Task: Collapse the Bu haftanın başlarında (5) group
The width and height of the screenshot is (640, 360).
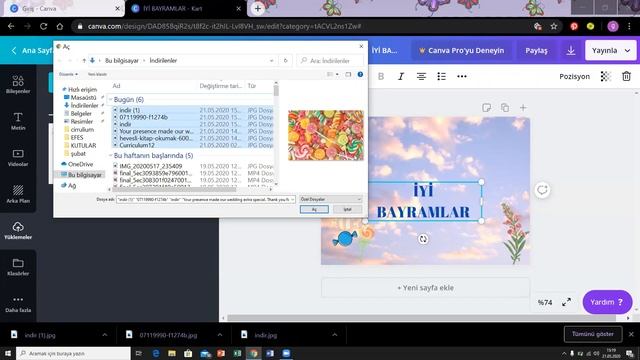Action: (x=111, y=156)
